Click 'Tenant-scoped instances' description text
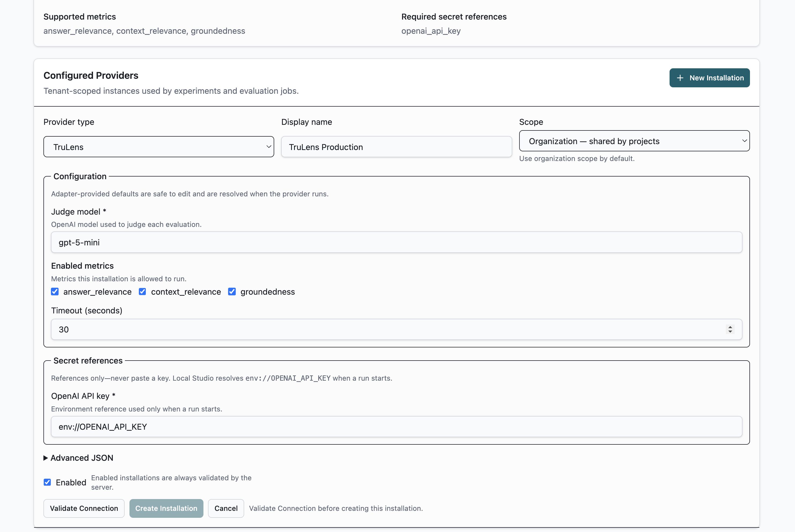 coord(171,91)
